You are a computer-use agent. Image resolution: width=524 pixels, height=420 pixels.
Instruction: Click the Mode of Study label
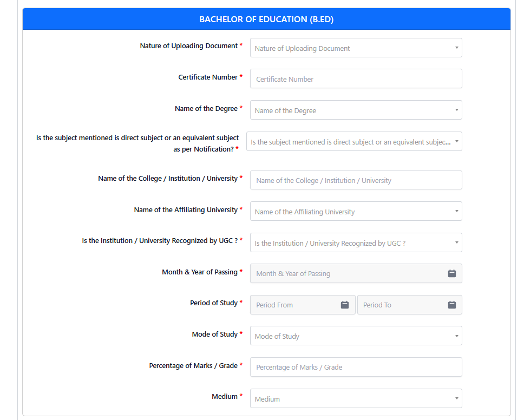pos(214,334)
